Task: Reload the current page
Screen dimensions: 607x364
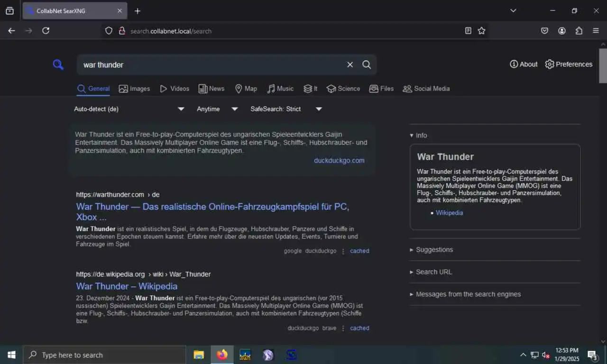Action: tap(46, 31)
